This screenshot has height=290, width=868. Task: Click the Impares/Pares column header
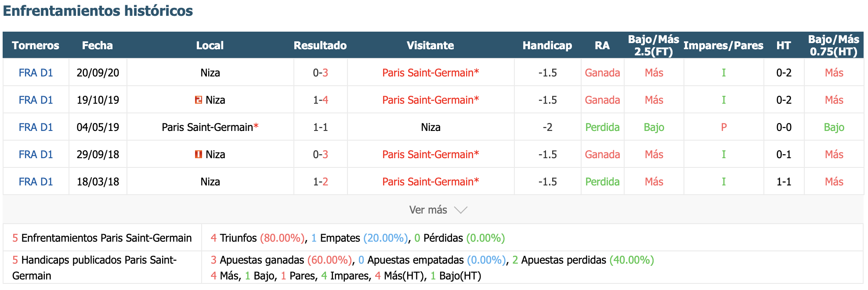pos(723,45)
